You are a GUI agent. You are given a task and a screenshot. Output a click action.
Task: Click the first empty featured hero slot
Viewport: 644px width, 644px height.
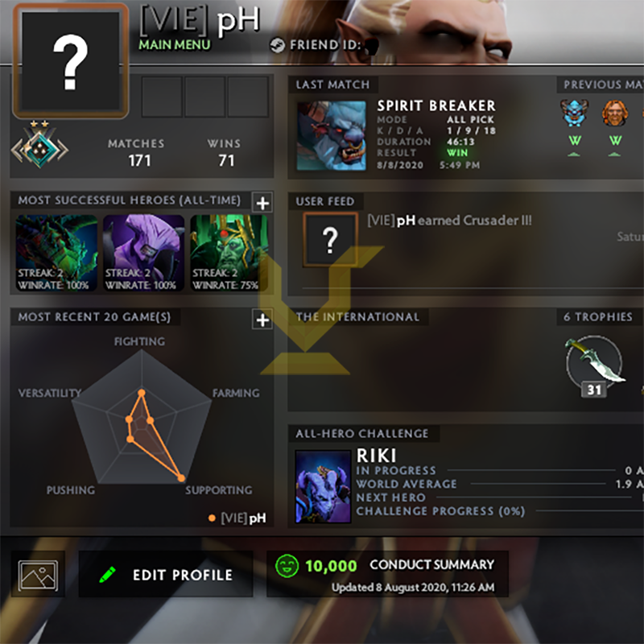(162, 97)
